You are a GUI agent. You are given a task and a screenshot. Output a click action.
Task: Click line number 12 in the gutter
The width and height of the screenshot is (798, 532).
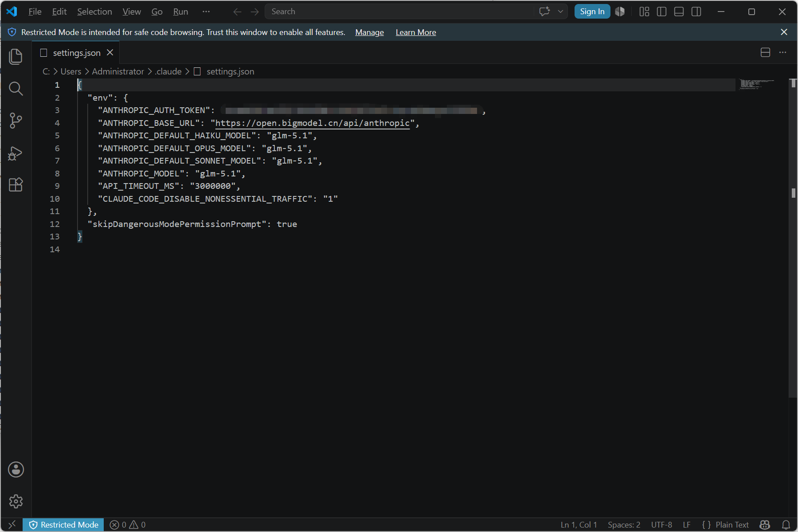point(55,224)
